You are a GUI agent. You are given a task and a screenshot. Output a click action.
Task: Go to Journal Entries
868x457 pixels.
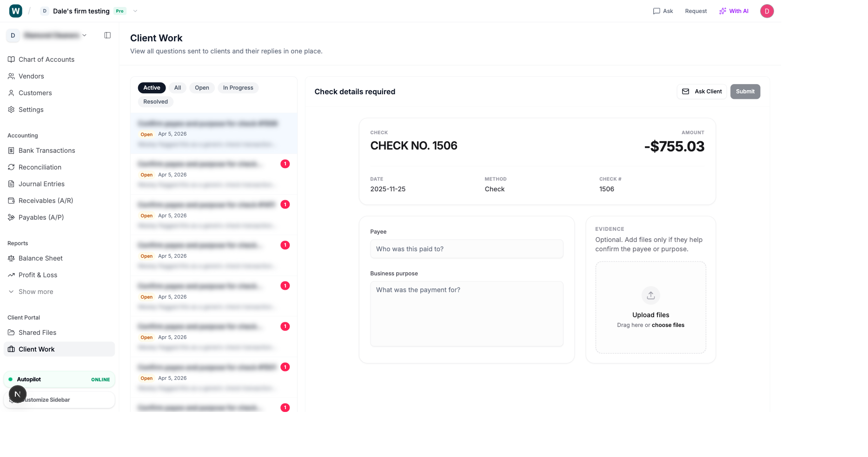41,184
